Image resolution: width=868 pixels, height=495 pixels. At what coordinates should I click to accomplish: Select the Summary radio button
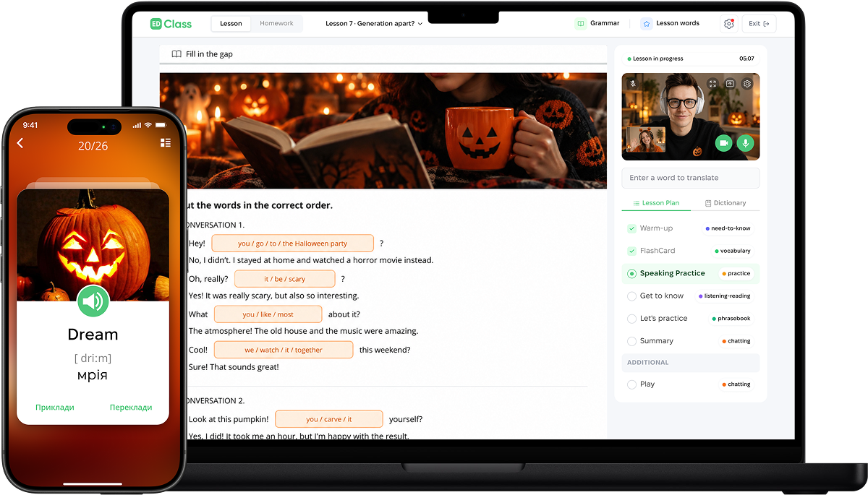[x=632, y=341]
